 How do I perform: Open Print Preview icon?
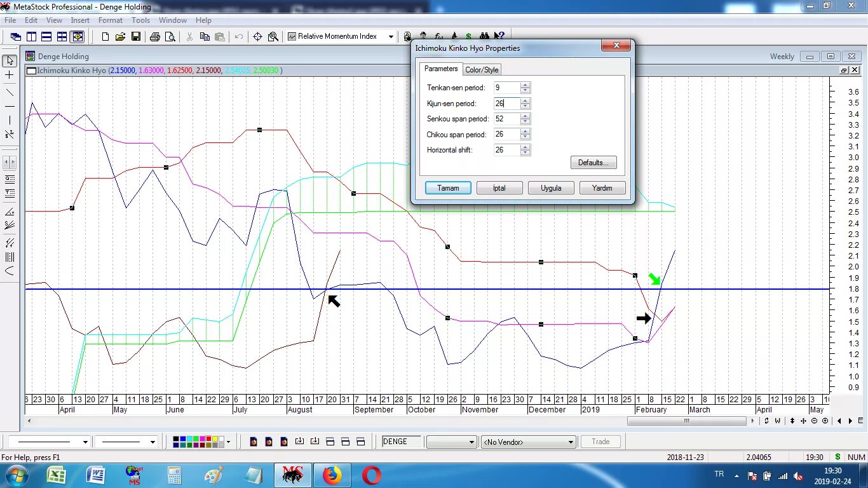pos(170,37)
